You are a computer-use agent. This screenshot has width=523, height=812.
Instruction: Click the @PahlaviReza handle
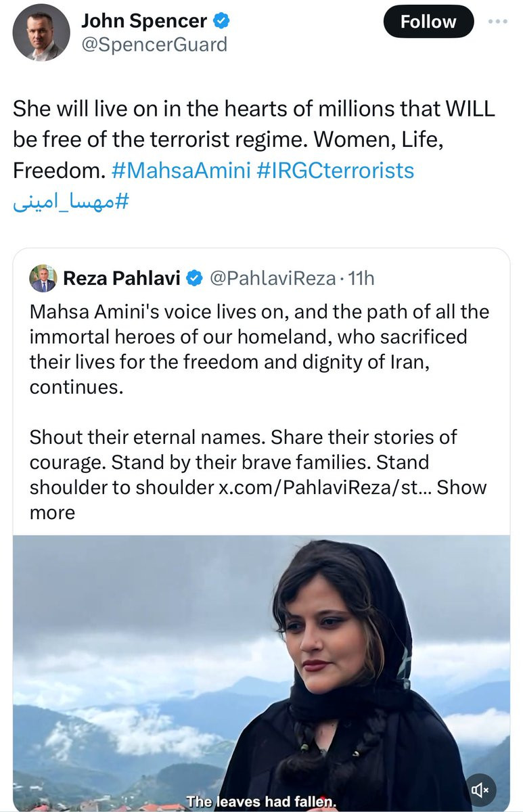[x=273, y=277]
